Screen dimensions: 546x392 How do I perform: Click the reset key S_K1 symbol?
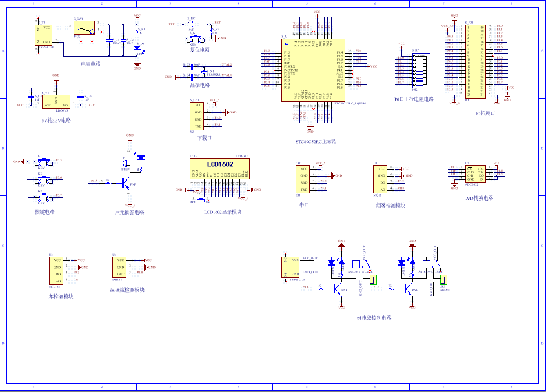tap(195, 38)
